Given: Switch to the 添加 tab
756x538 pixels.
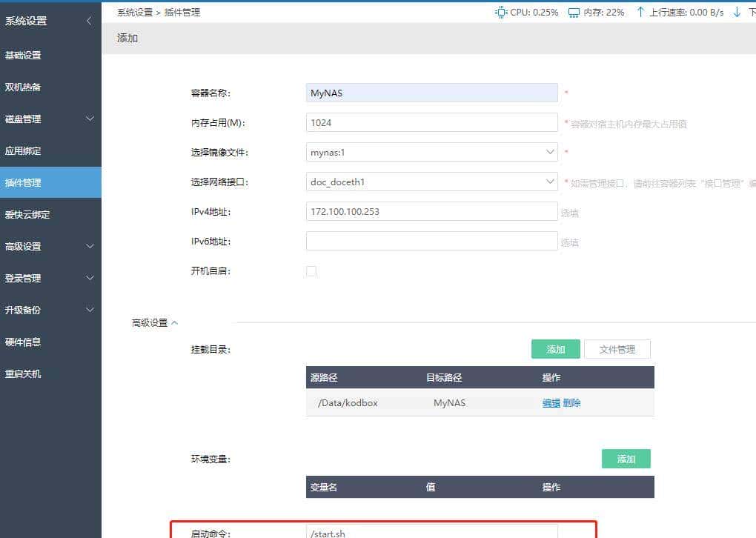Looking at the screenshot, I should [126, 38].
